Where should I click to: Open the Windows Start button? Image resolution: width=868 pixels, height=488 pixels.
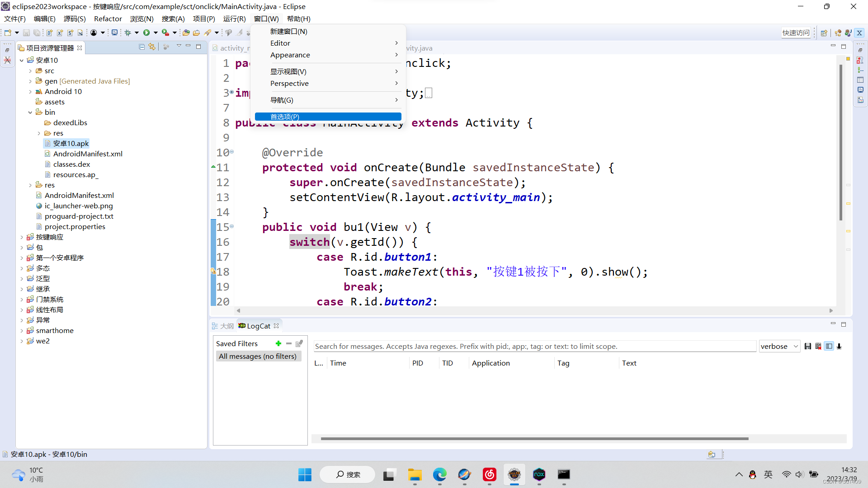point(305,474)
